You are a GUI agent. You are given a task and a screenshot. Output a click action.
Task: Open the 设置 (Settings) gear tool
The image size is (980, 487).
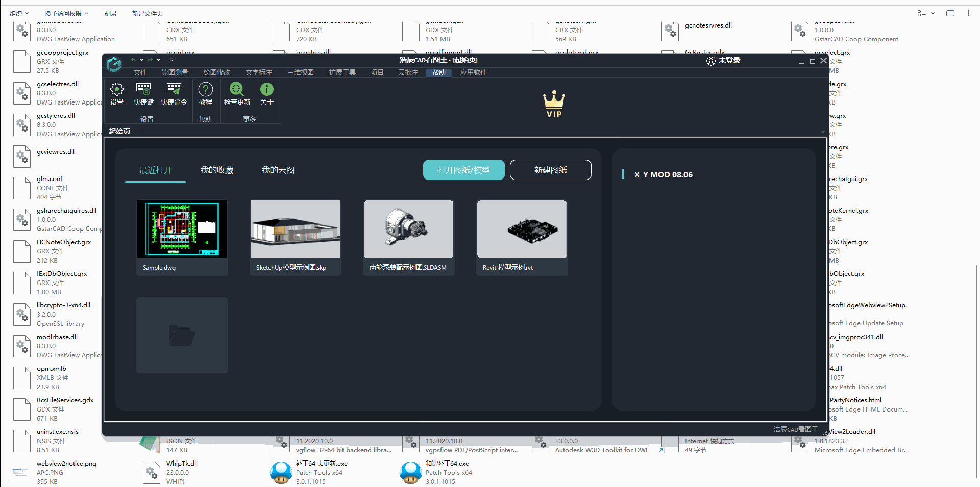tap(117, 94)
